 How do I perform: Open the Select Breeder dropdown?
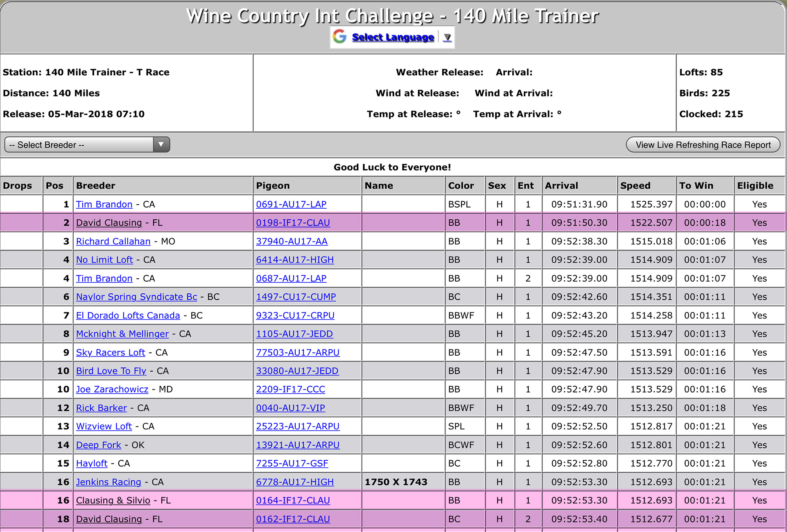80,145
